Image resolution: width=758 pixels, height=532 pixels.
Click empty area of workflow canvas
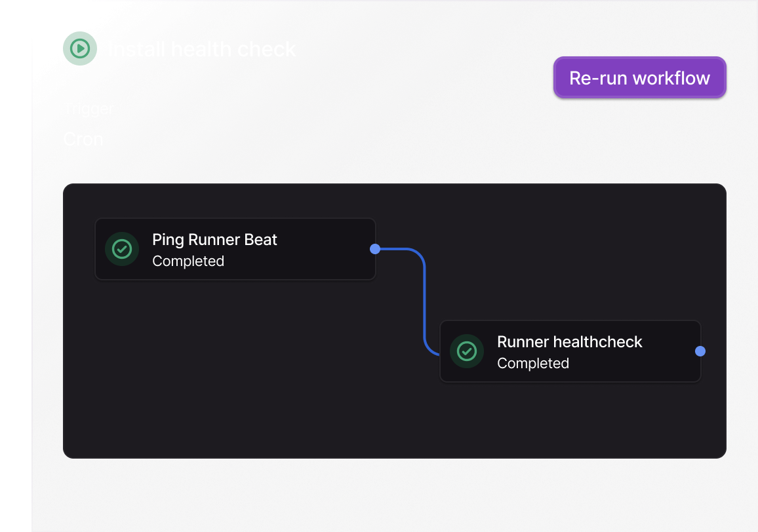pyautogui.click(x=229, y=380)
